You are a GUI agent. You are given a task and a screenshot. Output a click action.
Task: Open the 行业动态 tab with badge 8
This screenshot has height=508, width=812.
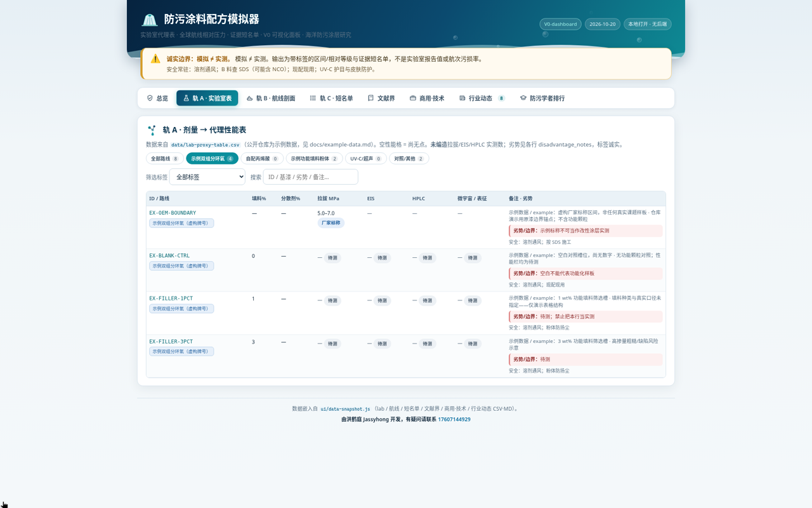[x=482, y=98]
